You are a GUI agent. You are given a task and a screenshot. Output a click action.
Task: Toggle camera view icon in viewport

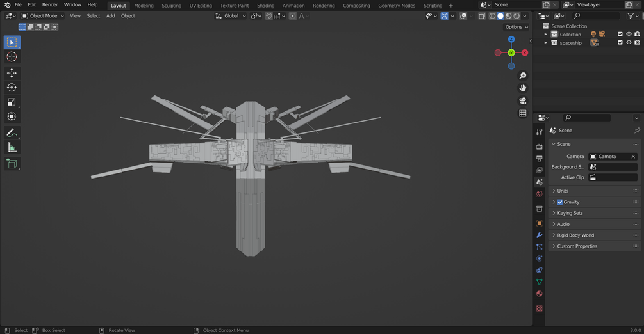522,100
